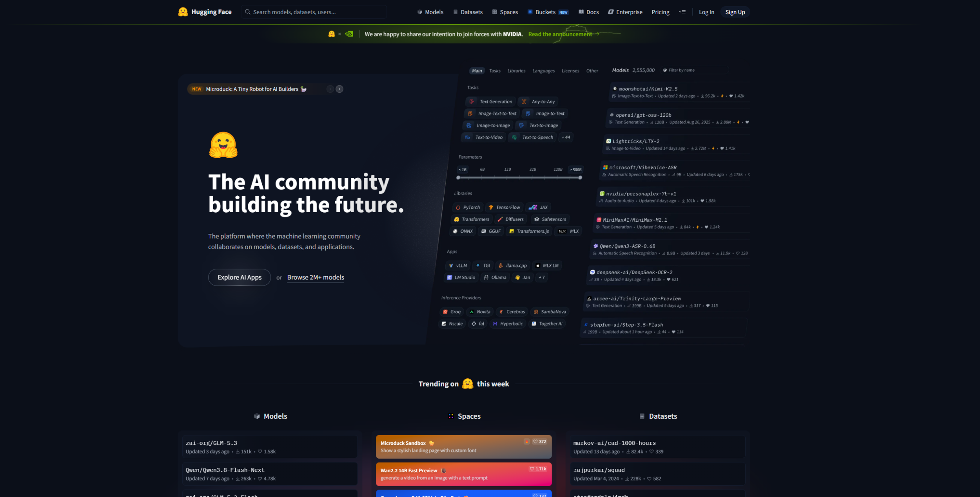Viewport: 980px width, 497px height.
Task: Click the Hyperbolic provider icon
Action: pyautogui.click(x=495, y=324)
